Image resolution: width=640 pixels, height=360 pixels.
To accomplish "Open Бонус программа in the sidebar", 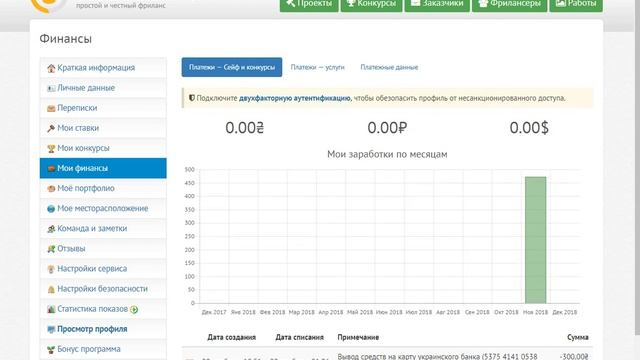I will point(103,349).
